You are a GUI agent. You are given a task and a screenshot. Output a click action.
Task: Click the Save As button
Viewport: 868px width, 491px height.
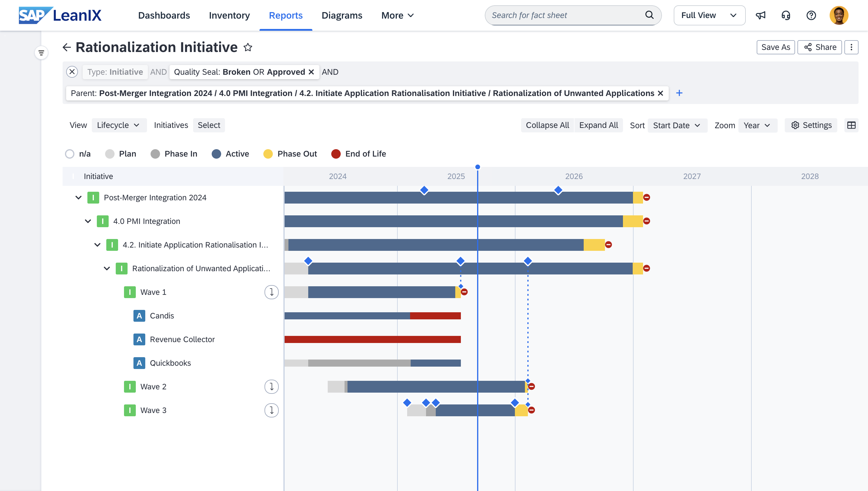tap(775, 47)
